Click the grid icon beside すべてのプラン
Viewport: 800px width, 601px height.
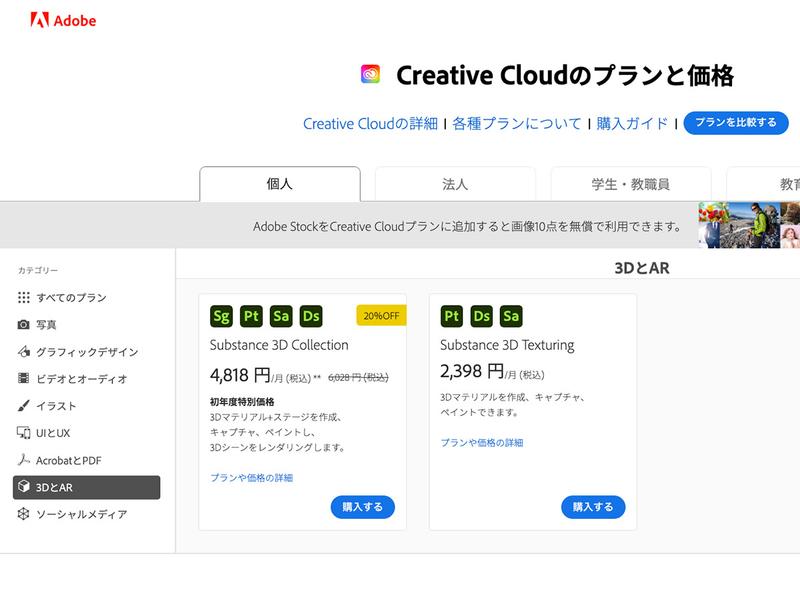pyautogui.click(x=23, y=297)
